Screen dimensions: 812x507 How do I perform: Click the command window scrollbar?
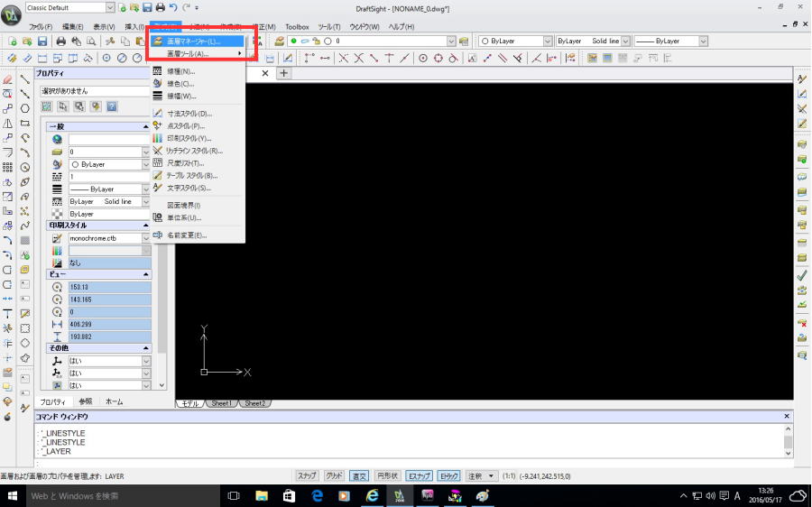click(x=789, y=441)
